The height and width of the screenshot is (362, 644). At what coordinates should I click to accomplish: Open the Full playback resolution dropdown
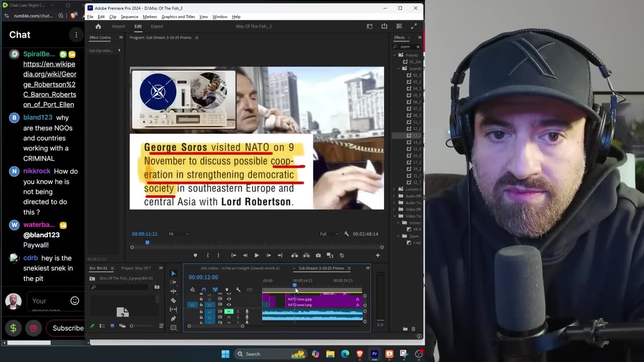[330, 234]
